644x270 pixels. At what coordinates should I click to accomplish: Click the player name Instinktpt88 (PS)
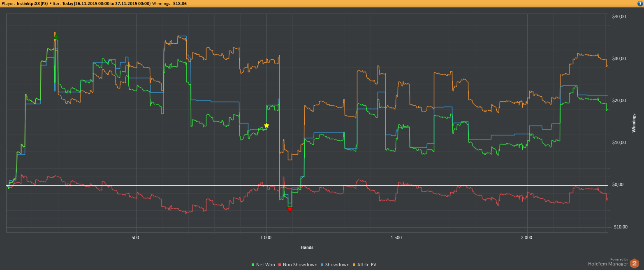32,3
